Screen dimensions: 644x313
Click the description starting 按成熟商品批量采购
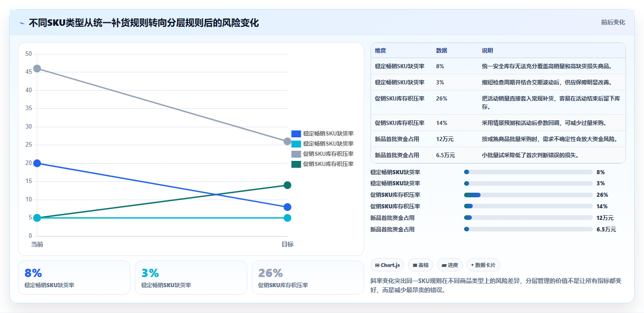[x=550, y=139]
